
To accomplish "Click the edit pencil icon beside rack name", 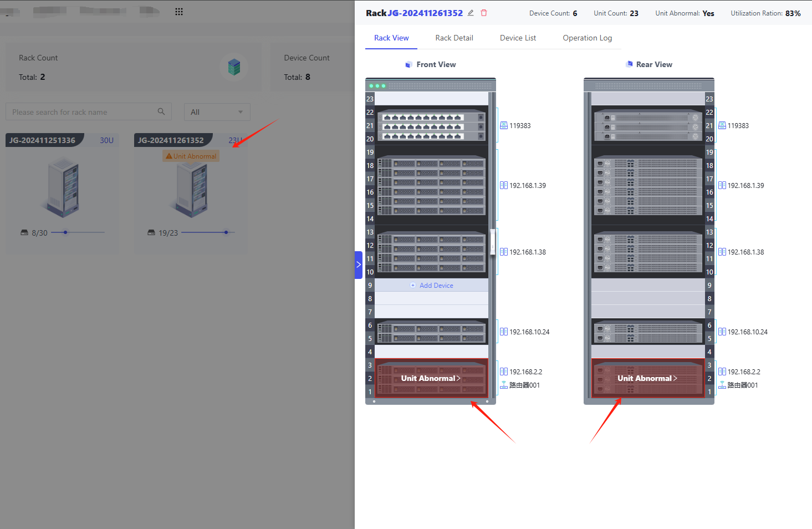I will 471,13.
